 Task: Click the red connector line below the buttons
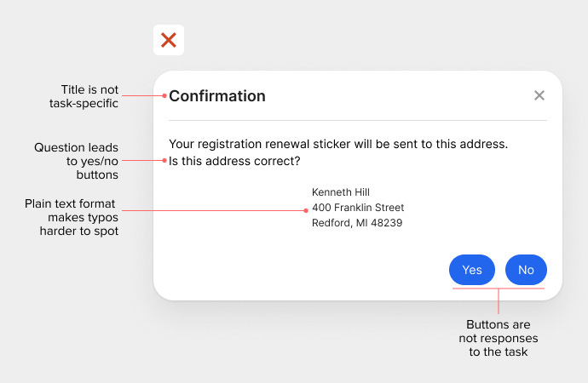click(498, 302)
